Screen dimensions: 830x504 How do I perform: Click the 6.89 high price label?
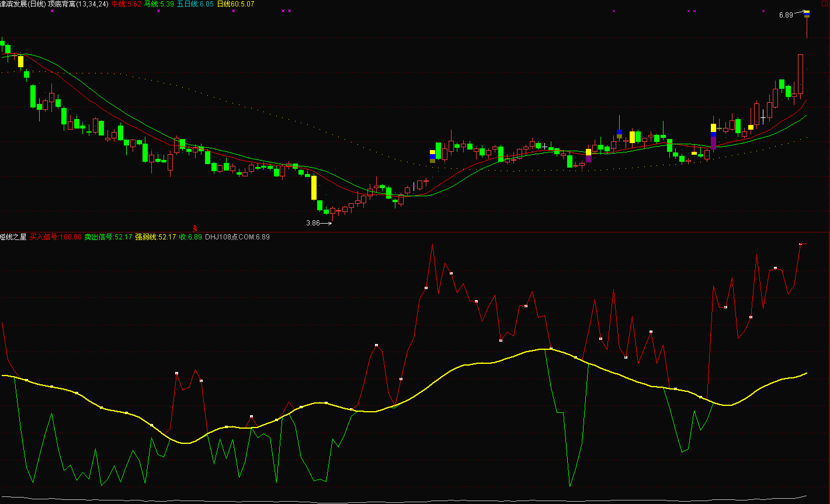pos(786,15)
